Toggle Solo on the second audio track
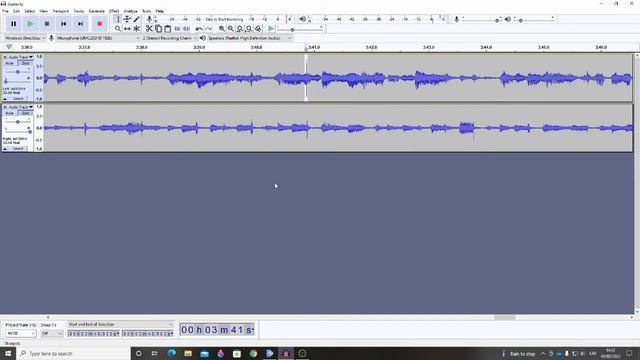This screenshot has height=360, width=640. [25, 113]
